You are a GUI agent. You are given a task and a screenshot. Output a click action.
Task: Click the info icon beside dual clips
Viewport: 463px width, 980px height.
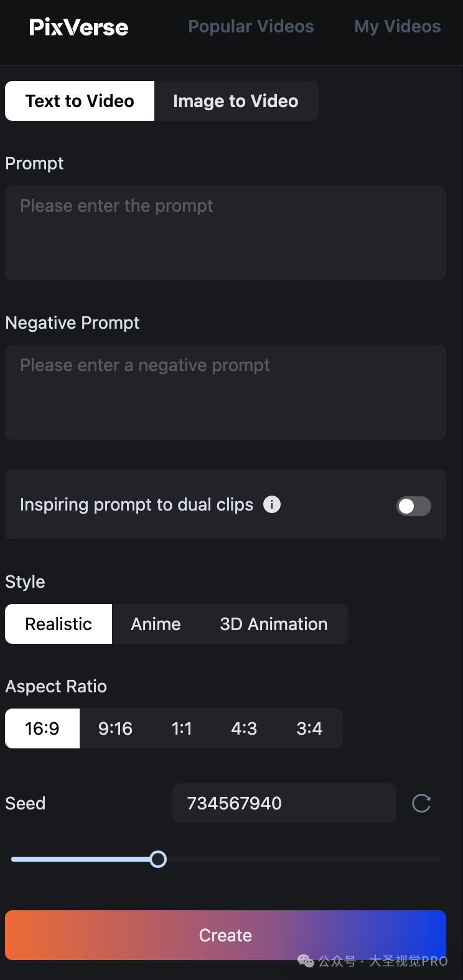click(272, 504)
